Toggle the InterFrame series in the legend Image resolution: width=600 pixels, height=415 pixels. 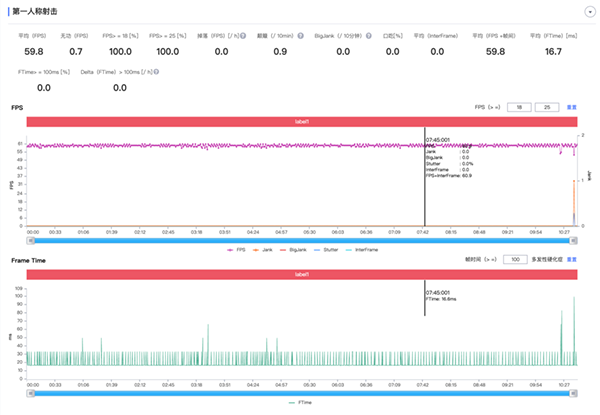coord(370,249)
